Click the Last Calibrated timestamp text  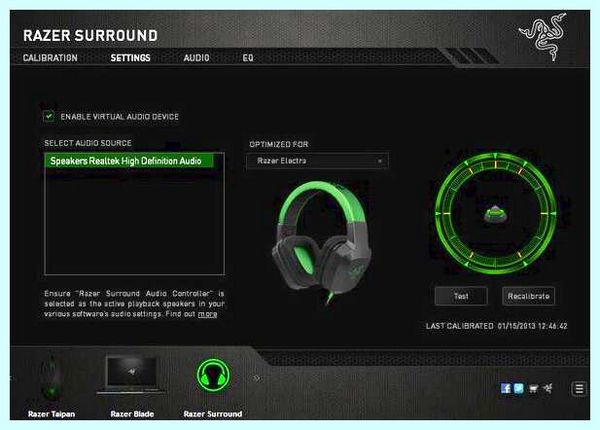pos(497,326)
